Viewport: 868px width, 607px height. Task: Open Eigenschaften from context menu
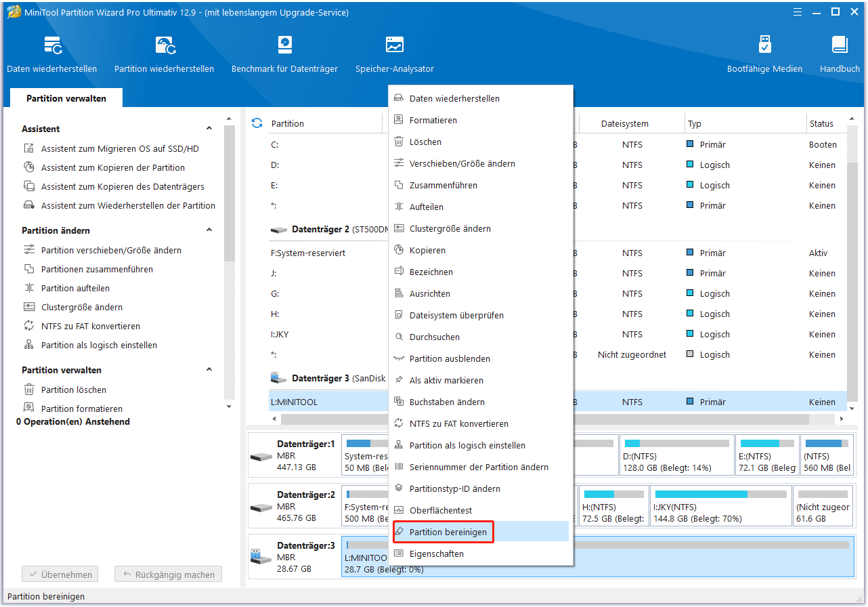[x=481, y=553]
